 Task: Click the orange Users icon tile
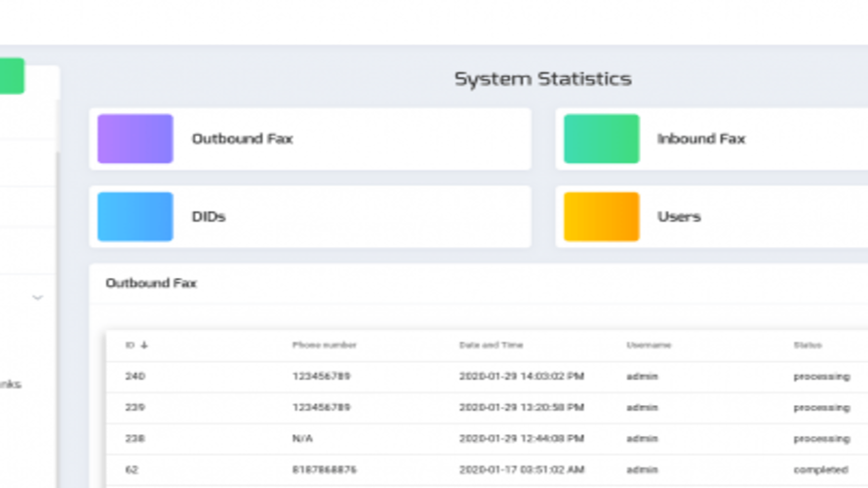pos(601,217)
